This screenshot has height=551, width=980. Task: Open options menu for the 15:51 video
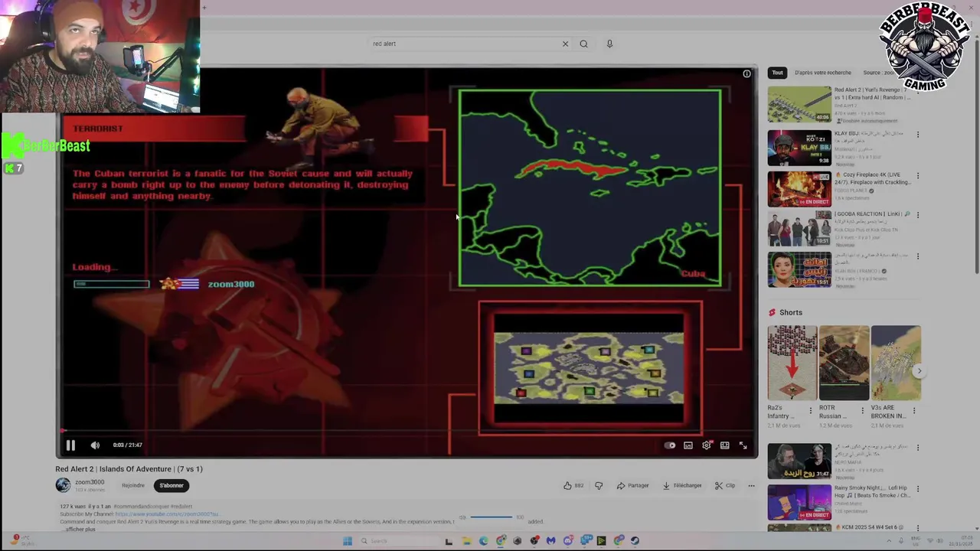click(x=918, y=256)
